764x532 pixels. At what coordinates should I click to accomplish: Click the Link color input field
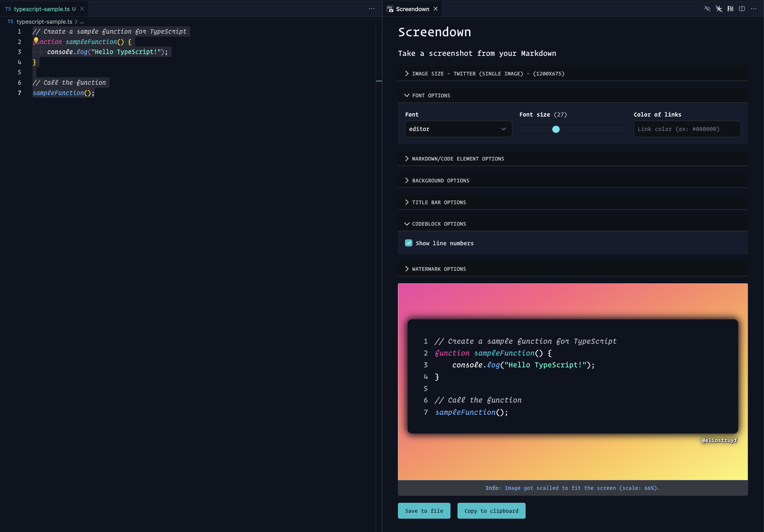[687, 129]
